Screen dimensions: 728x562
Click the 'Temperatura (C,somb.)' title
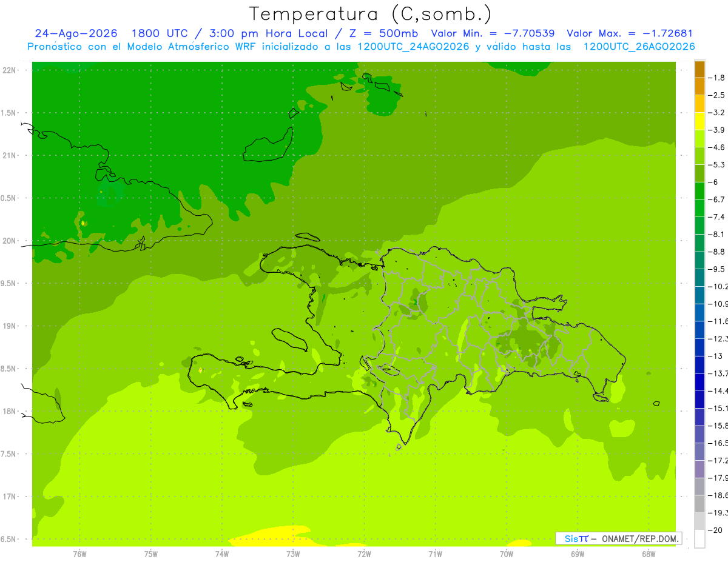pos(370,14)
